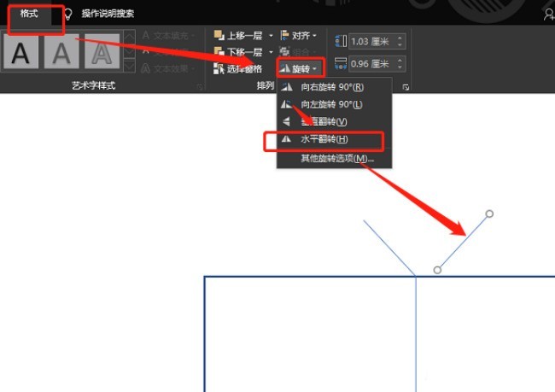Viewport: 555px width, 392px height.
Task: Open the 上移一层 dropdown arrow
Action: (271, 35)
